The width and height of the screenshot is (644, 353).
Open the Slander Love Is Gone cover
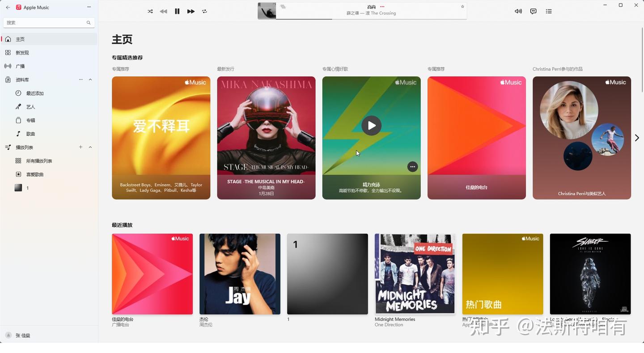coord(590,274)
